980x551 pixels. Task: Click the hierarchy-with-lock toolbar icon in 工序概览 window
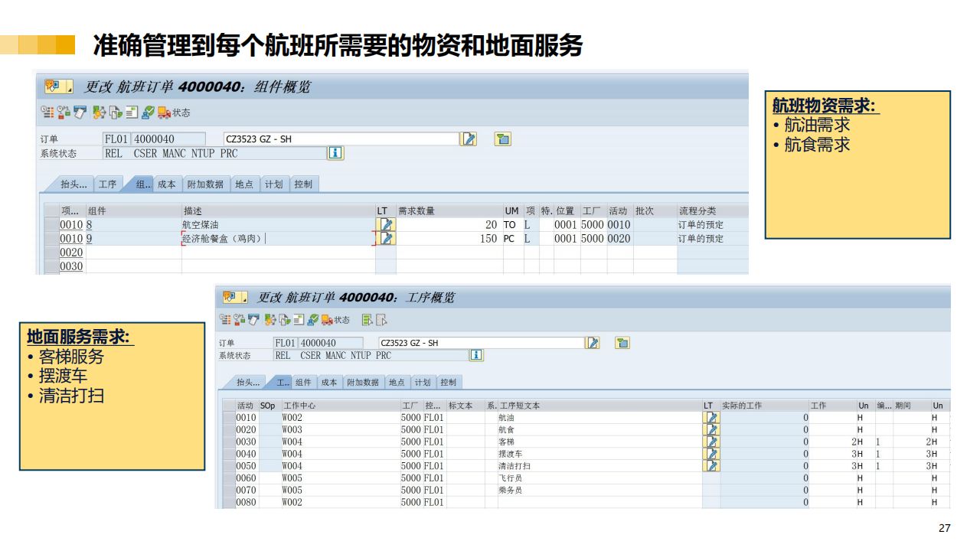pyautogui.click(x=239, y=320)
